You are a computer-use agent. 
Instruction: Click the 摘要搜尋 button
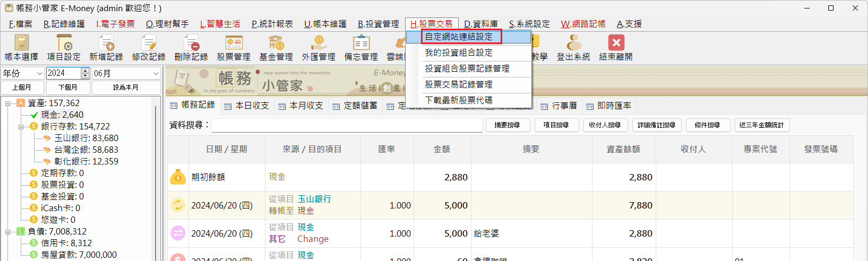pyautogui.click(x=506, y=125)
